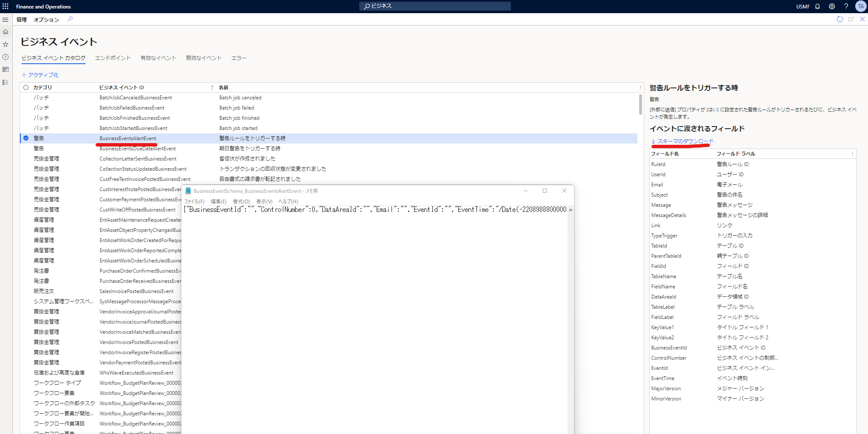Click the top navigation search box

pos(435,6)
